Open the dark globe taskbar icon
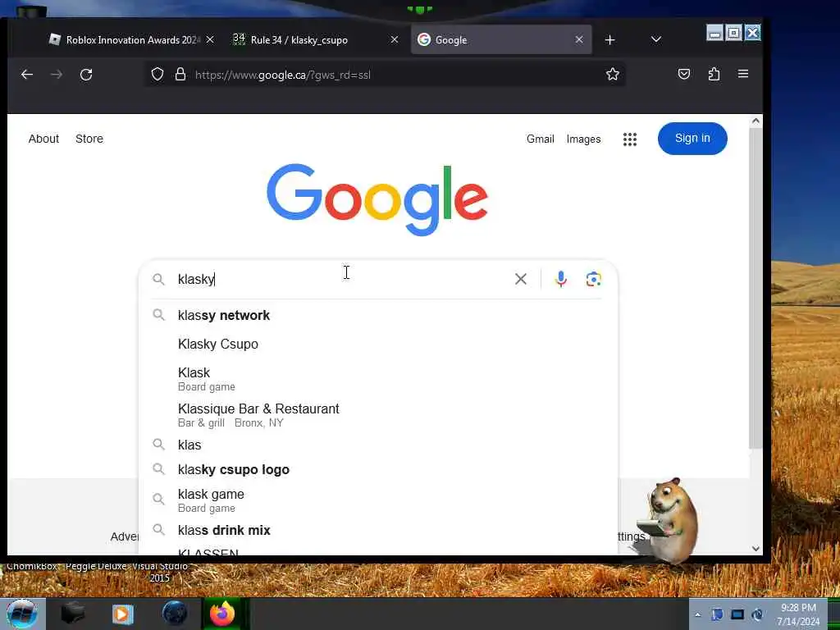The height and width of the screenshot is (630, 840). coord(175,614)
